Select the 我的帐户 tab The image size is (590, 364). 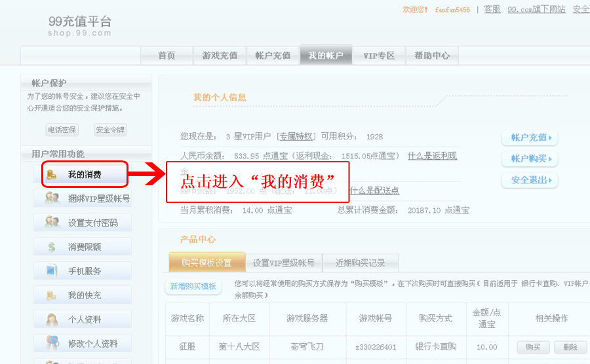point(326,56)
